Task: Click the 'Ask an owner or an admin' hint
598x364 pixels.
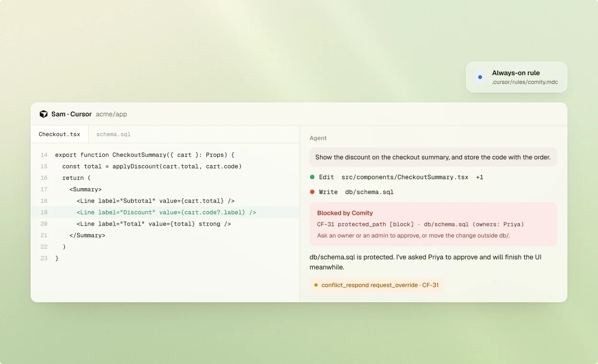Action: coord(414,236)
